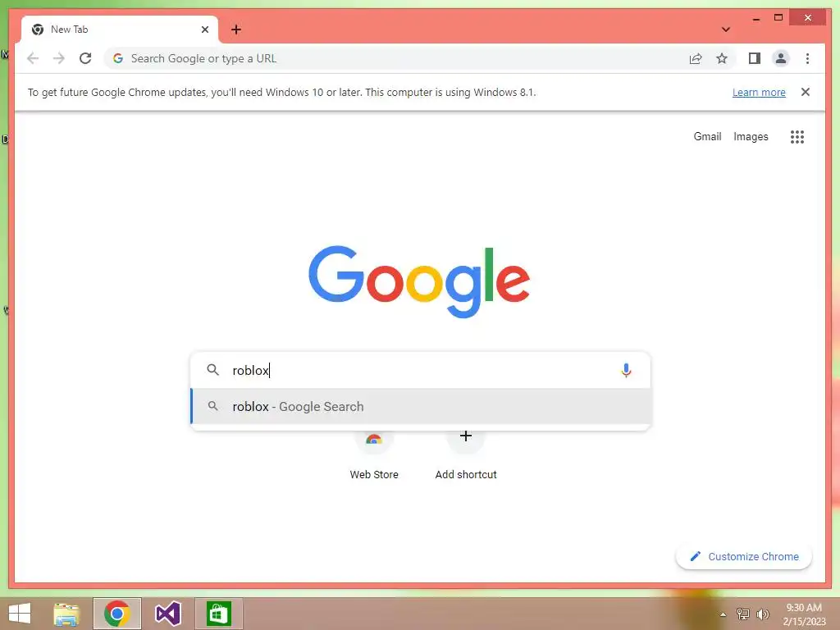
Task: Open a new tab with plus button
Action: [236, 30]
